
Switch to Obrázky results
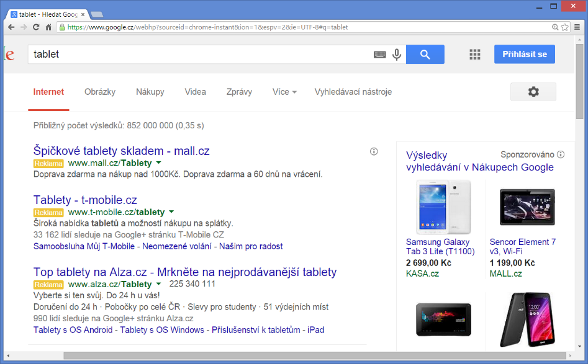pos(100,92)
